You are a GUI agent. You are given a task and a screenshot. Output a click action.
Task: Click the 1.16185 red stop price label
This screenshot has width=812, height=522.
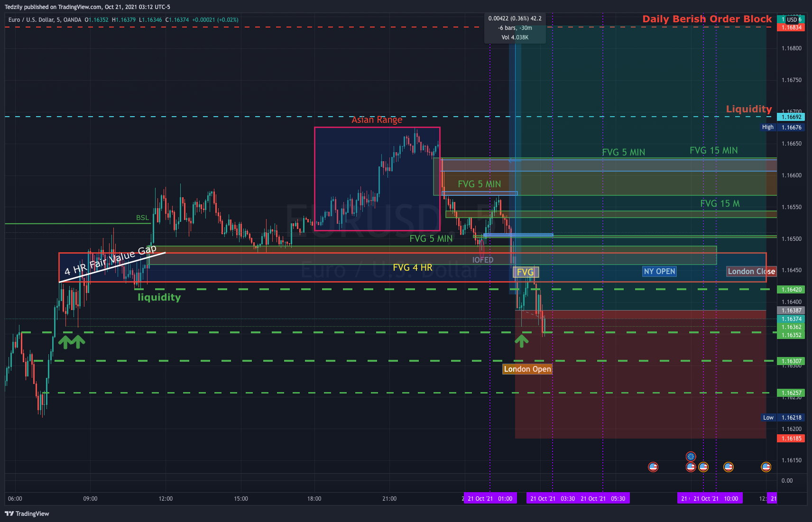pos(791,439)
